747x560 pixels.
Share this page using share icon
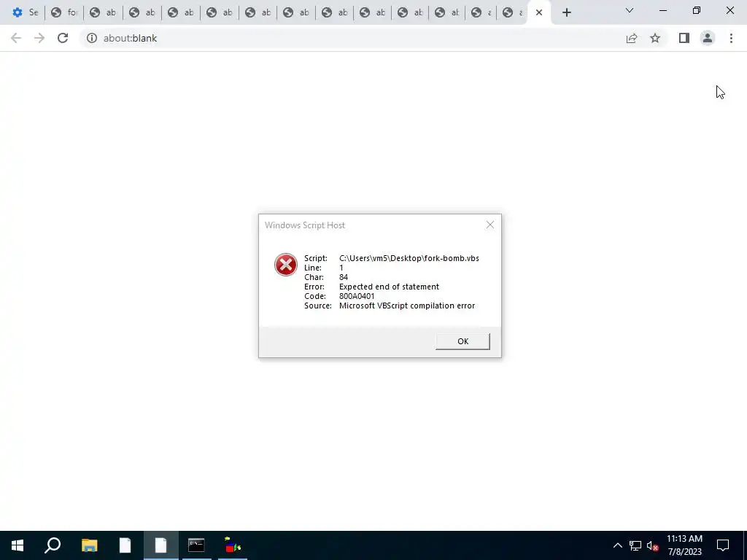tap(632, 38)
